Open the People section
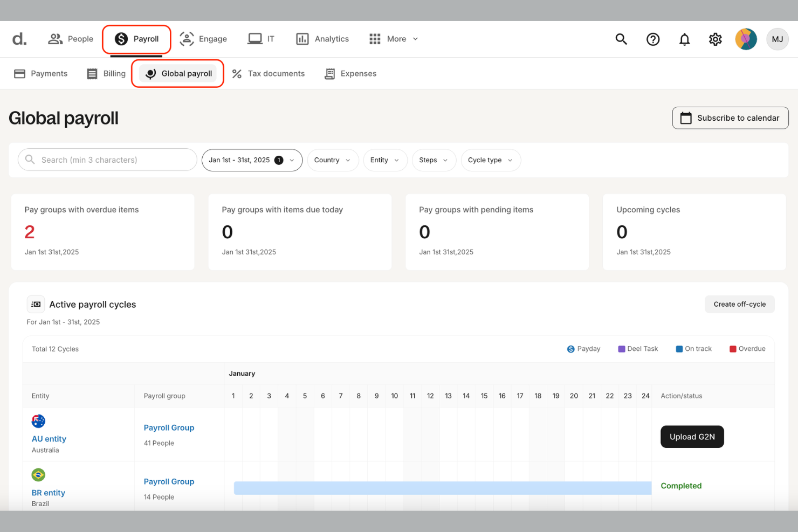This screenshot has height=532, width=798. point(71,39)
